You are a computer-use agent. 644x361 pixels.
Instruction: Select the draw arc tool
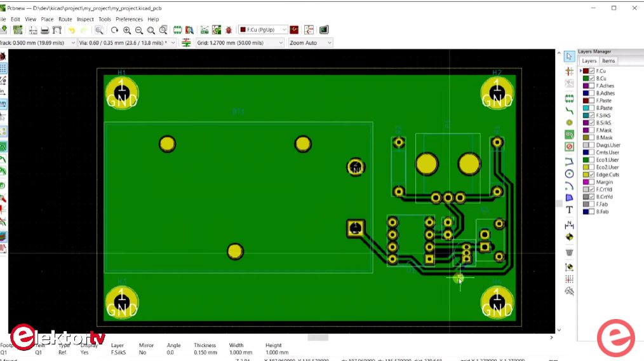569,186
